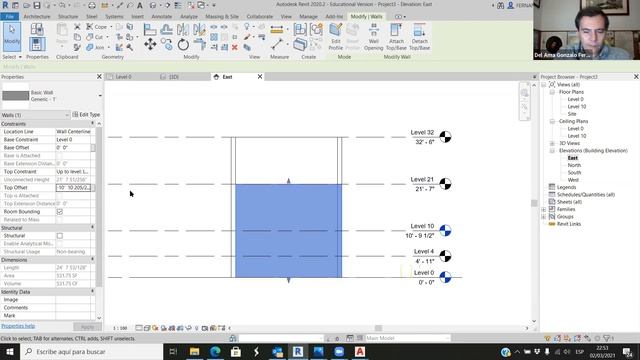Collapse the Dimensions section
The image size is (640, 360).
[x=93, y=260]
